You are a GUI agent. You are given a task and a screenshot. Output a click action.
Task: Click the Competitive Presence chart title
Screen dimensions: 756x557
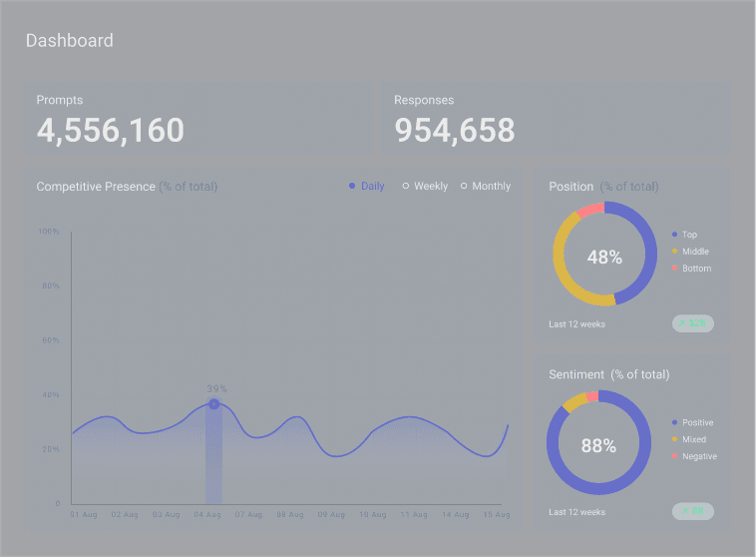[96, 187]
